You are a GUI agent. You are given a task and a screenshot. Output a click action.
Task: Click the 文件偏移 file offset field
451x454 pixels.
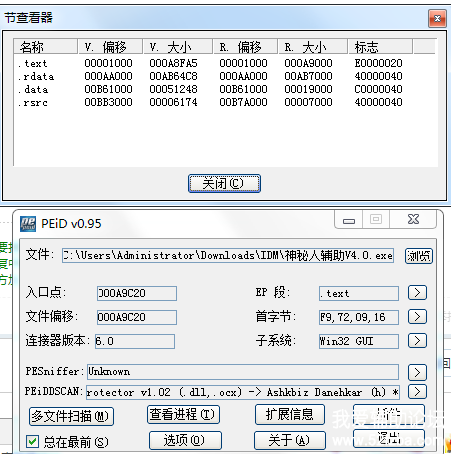(137, 317)
